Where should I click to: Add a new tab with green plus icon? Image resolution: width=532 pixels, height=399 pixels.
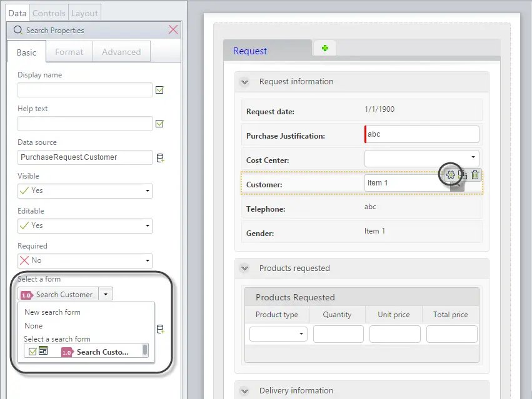click(325, 48)
